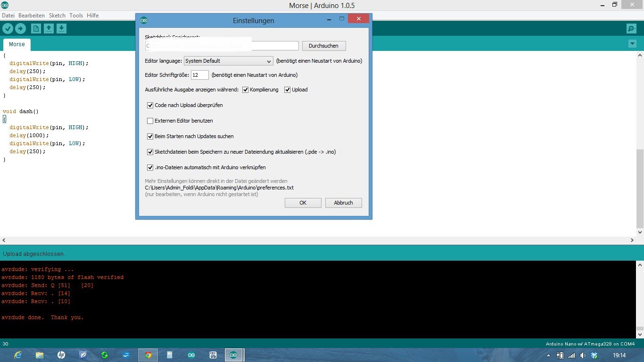Create a new sketch via toolbar icon
This screenshot has height=362, width=644.
(x=36, y=29)
